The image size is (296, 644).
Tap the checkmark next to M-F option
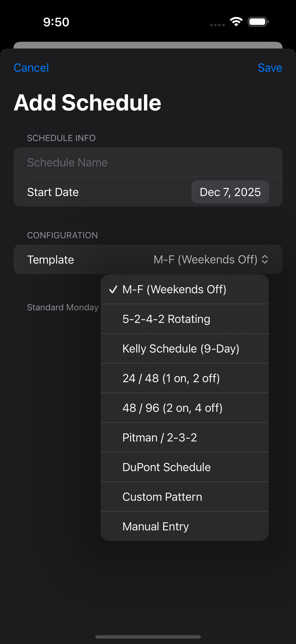tap(113, 289)
